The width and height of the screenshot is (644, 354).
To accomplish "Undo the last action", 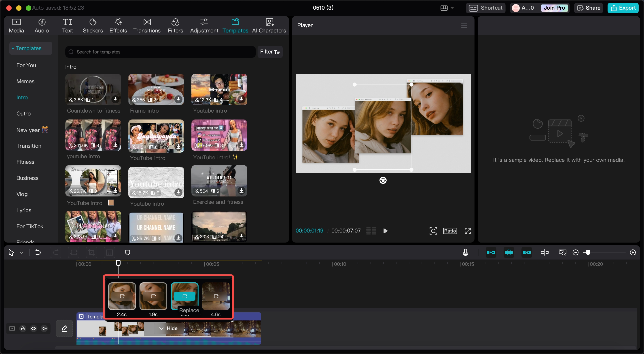I will (x=38, y=252).
